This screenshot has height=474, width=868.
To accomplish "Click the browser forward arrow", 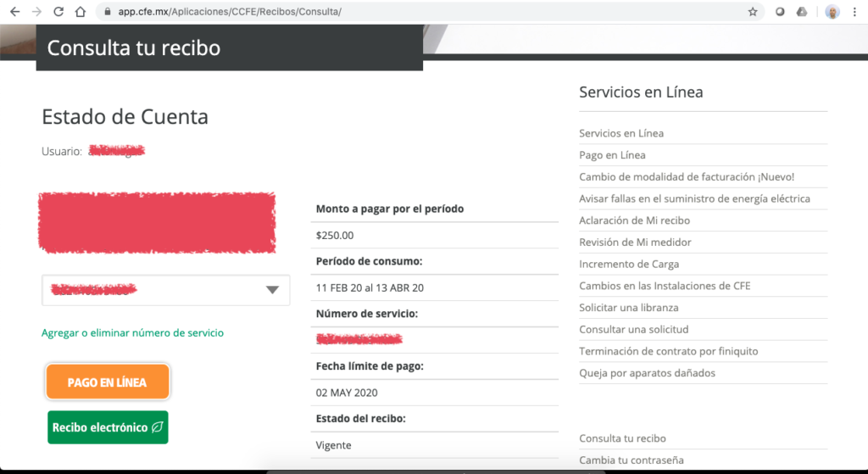I will (36, 12).
